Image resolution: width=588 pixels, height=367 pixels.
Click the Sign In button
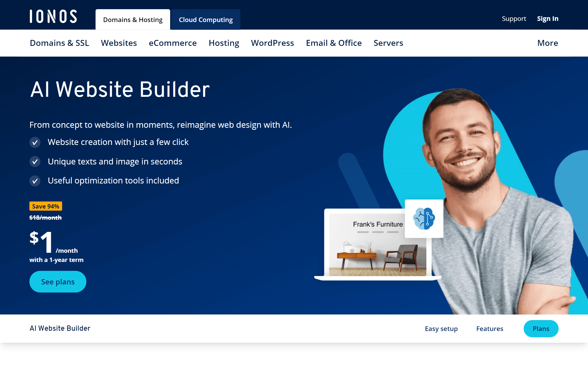click(x=548, y=19)
